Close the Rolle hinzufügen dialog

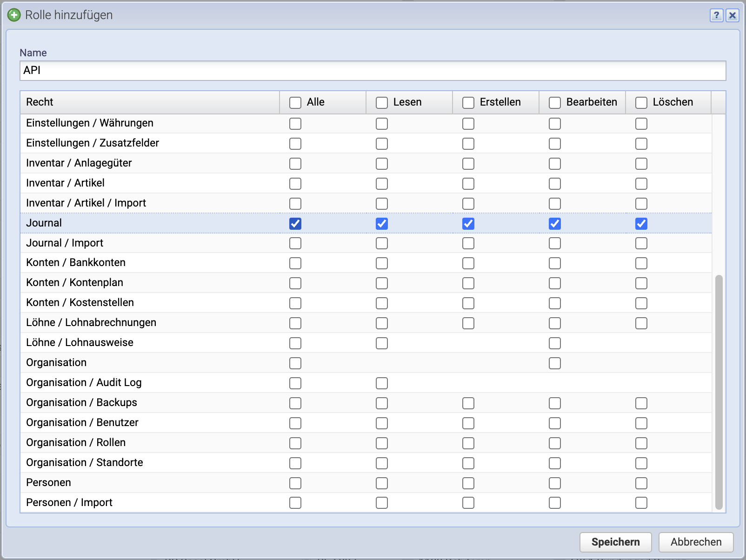[732, 15]
